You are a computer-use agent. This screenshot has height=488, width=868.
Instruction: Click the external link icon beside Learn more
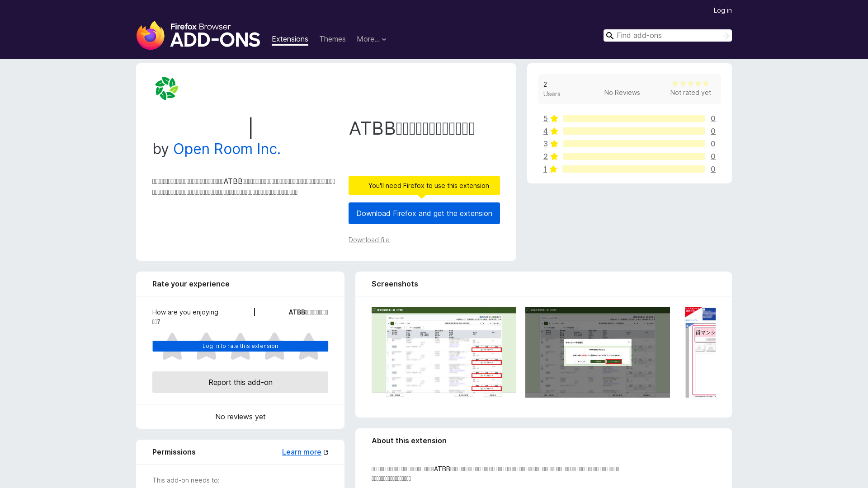tap(326, 452)
